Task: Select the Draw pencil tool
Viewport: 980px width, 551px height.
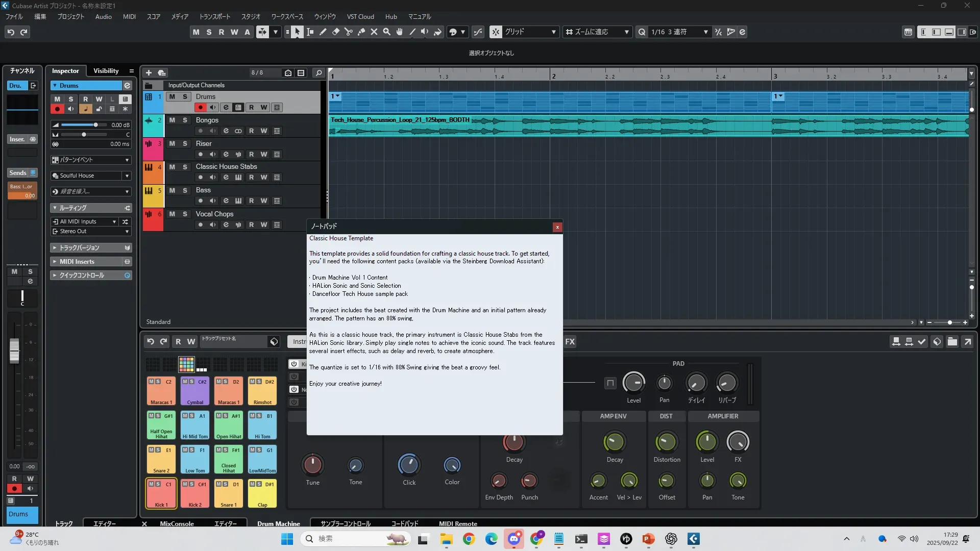Action: click(323, 32)
